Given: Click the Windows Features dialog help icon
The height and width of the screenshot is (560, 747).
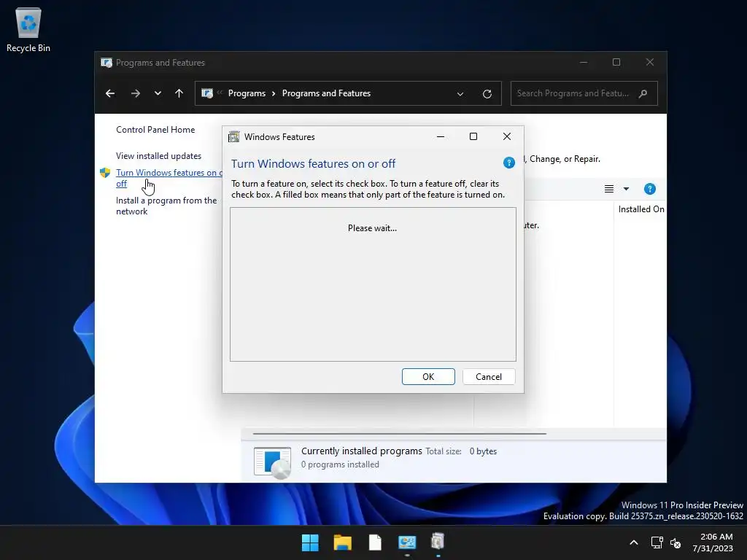Looking at the screenshot, I should [x=508, y=163].
